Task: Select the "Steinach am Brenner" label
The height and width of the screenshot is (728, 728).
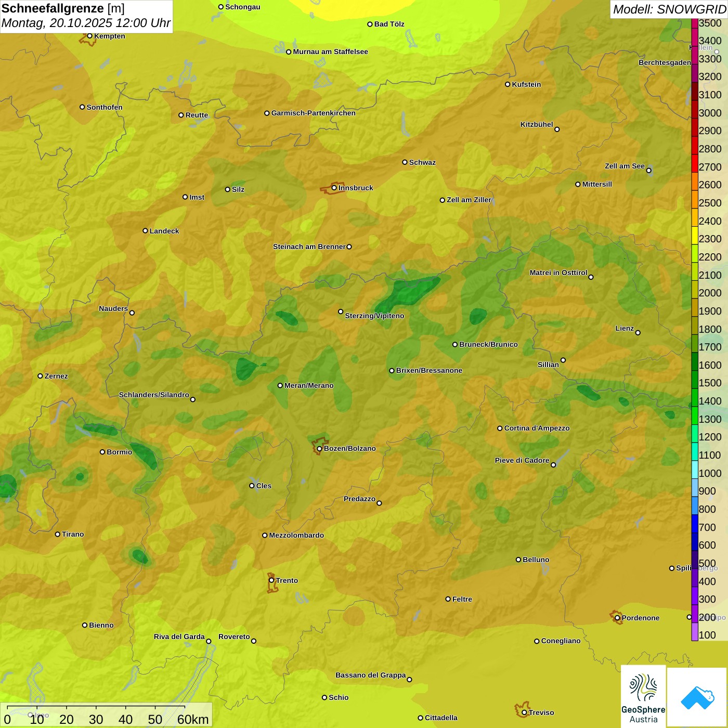Action: coord(309,246)
